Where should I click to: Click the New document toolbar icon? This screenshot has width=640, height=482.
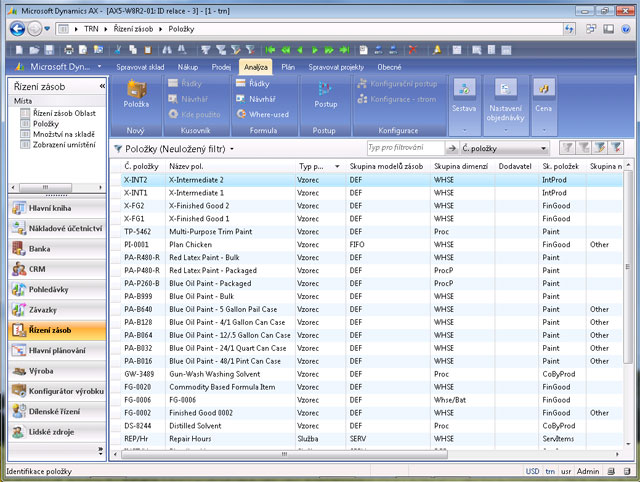19,50
